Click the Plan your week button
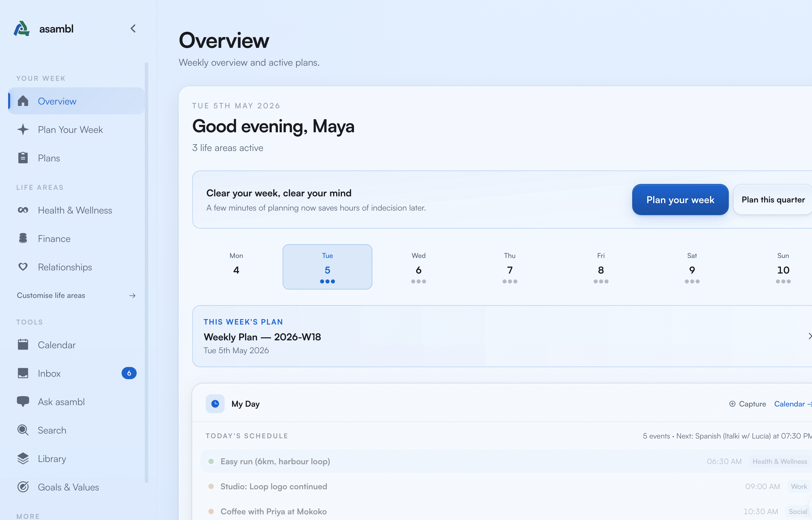The image size is (812, 520). tap(680, 200)
